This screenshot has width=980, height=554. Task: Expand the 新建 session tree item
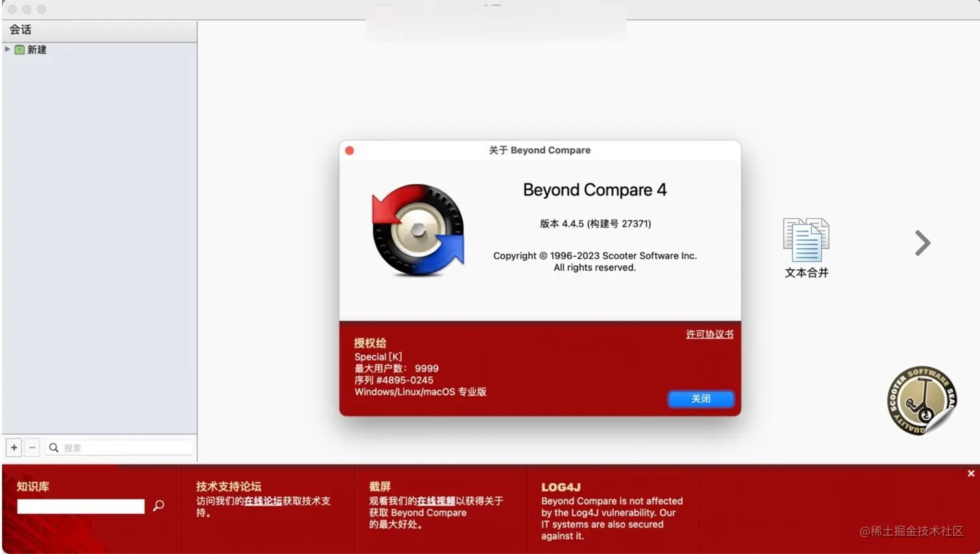[7, 49]
